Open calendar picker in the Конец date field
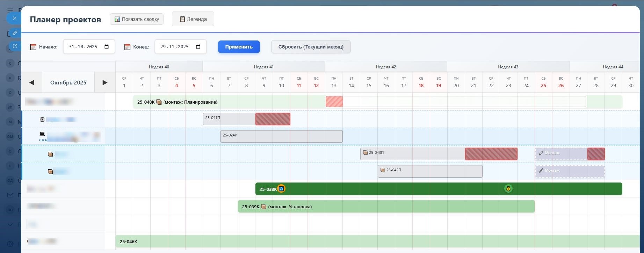644x253 pixels. [x=198, y=47]
